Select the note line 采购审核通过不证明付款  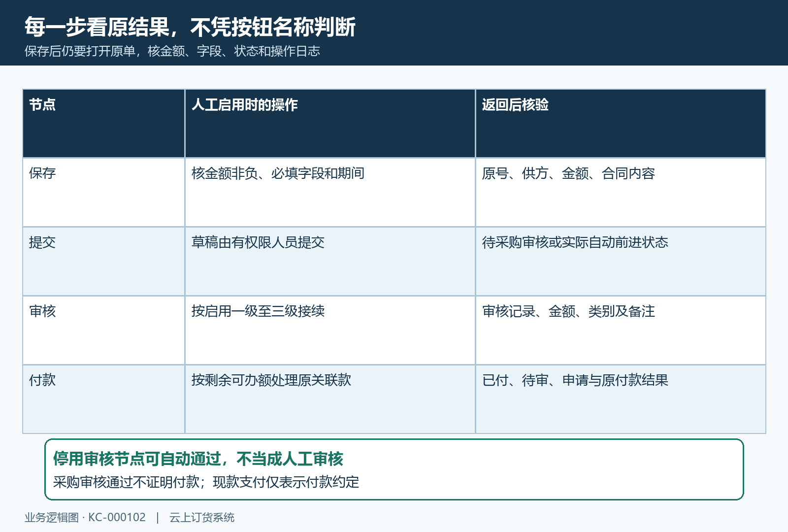pos(206,482)
